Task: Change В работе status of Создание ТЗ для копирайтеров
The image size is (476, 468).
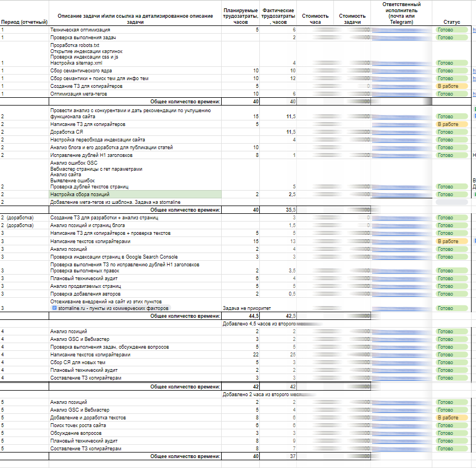Action: (x=452, y=86)
